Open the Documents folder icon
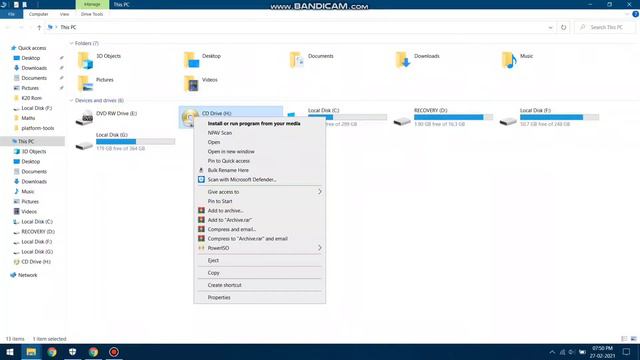The image size is (640, 360). 297,60
